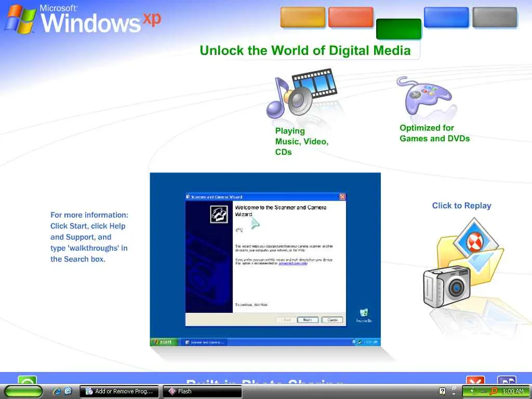Click the 'Click to Replay' label
Screen dimensions: 532x399
click(461, 206)
